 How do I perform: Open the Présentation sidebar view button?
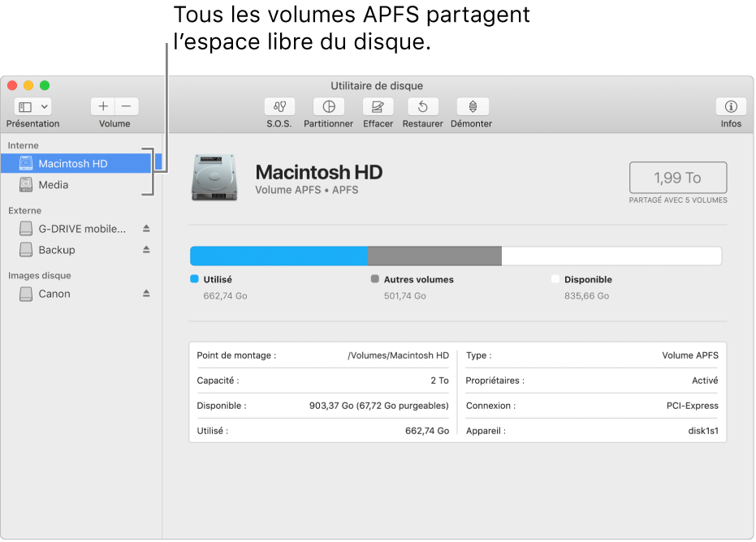25,107
